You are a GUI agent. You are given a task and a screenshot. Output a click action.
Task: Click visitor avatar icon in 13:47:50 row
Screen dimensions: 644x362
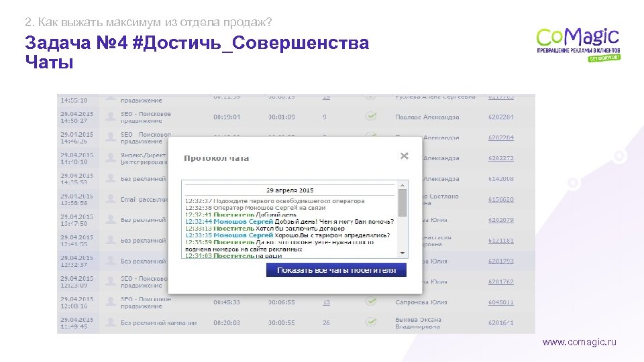(x=110, y=220)
